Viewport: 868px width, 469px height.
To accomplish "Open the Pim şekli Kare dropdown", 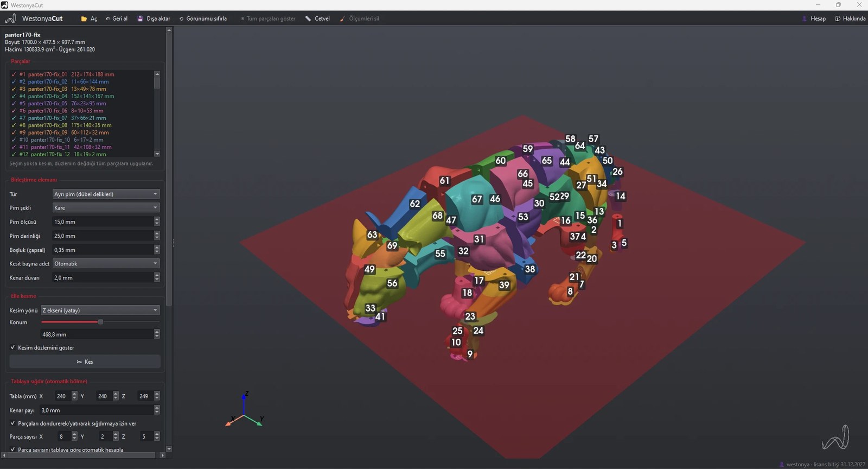I will pyautogui.click(x=106, y=208).
